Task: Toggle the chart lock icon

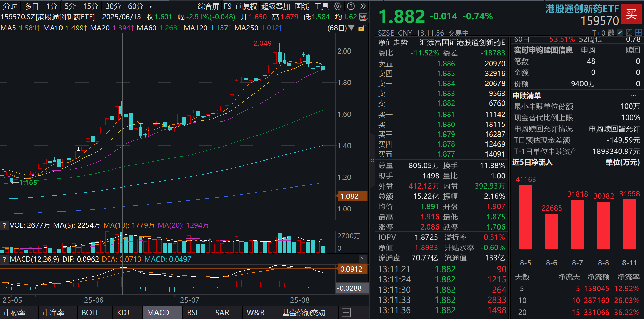Action: (362, 28)
